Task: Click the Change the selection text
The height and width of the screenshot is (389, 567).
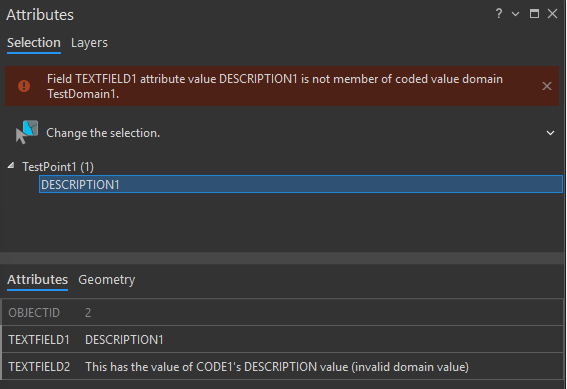Action: [103, 133]
